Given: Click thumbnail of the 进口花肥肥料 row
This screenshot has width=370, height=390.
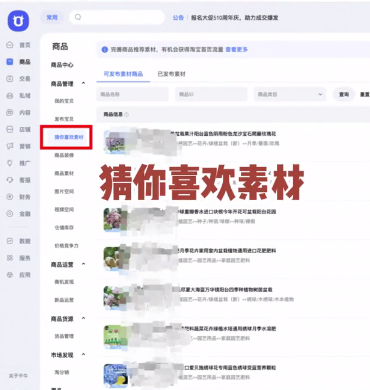Looking at the screenshot, I should coord(115,259).
